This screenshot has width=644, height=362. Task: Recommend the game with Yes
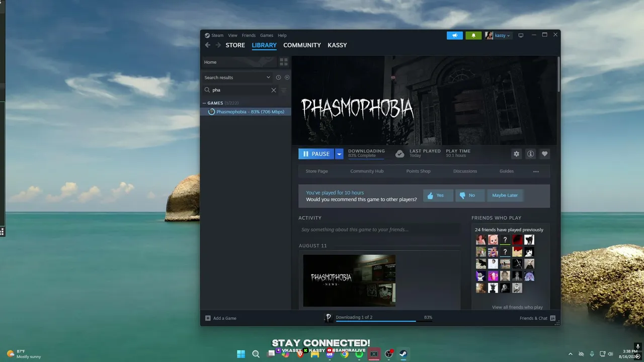click(x=438, y=196)
